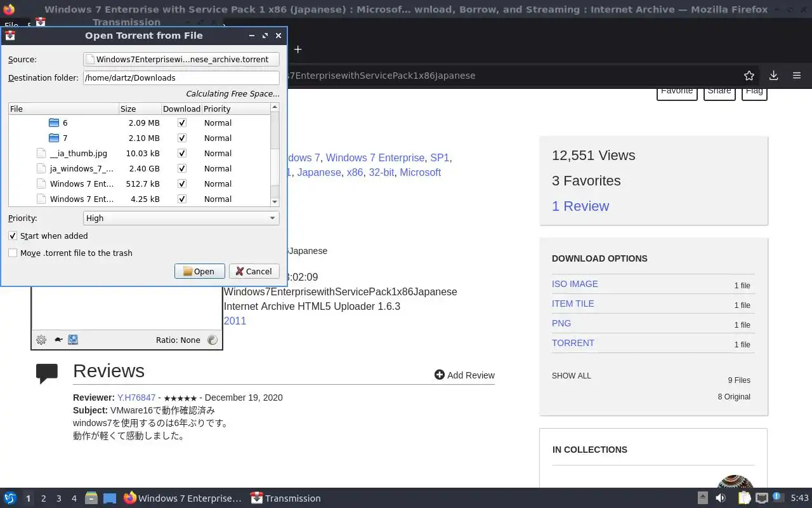Switch to workspace 3 on the taskbar
The image size is (812, 508).
[x=58, y=498]
